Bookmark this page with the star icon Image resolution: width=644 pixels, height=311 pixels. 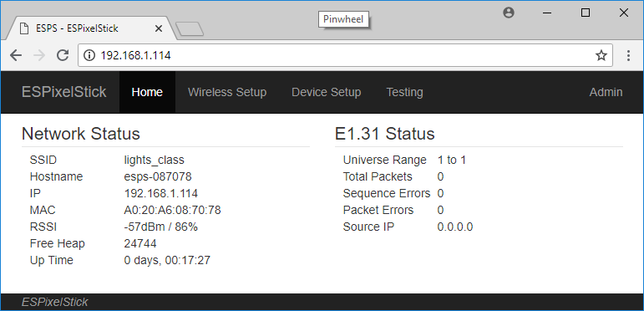coord(601,55)
